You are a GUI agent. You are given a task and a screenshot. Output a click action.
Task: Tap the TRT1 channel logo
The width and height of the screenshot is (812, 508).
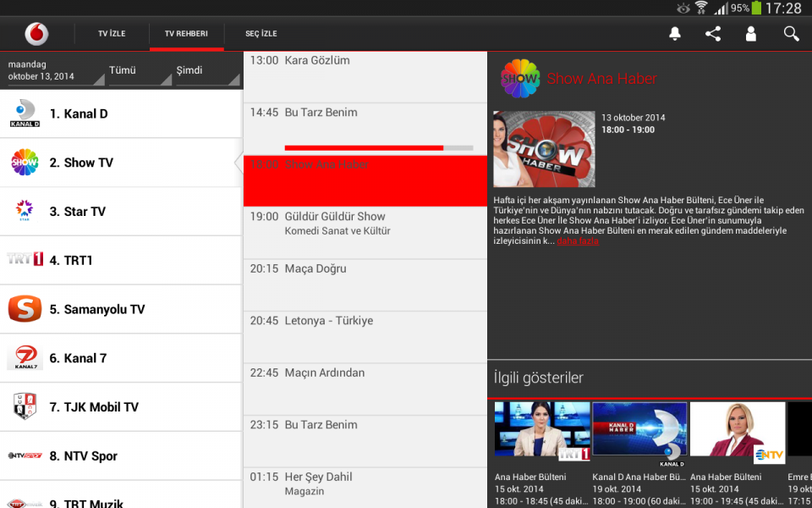click(x=25, y=259)
